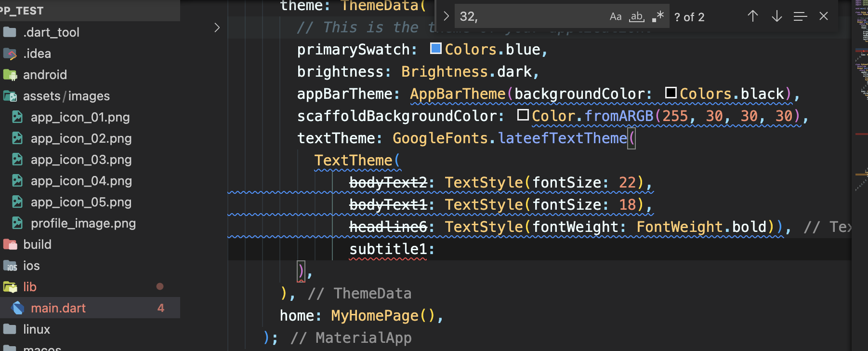
Task: Click the build folder icon
Action: tap(10, 244)
